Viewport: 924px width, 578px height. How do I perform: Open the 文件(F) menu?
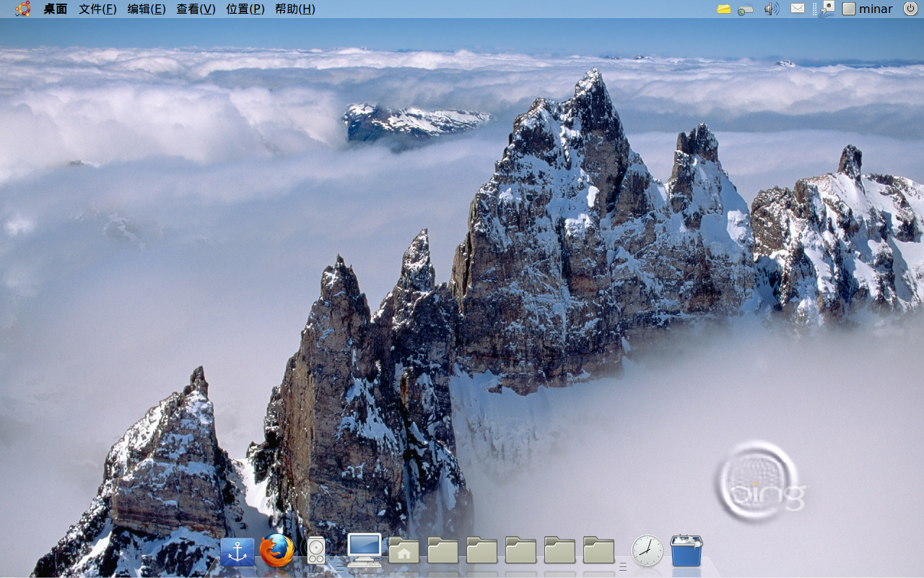click(97, 9)
